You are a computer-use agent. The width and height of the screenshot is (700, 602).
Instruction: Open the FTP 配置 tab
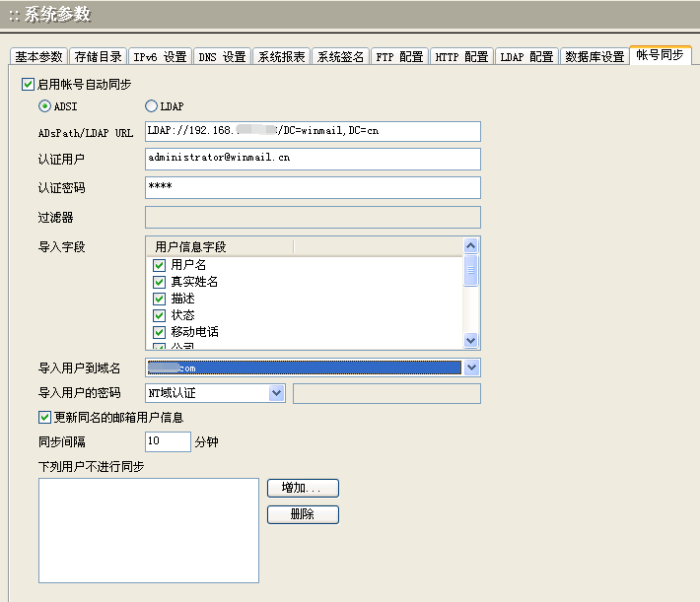point(399,57)
